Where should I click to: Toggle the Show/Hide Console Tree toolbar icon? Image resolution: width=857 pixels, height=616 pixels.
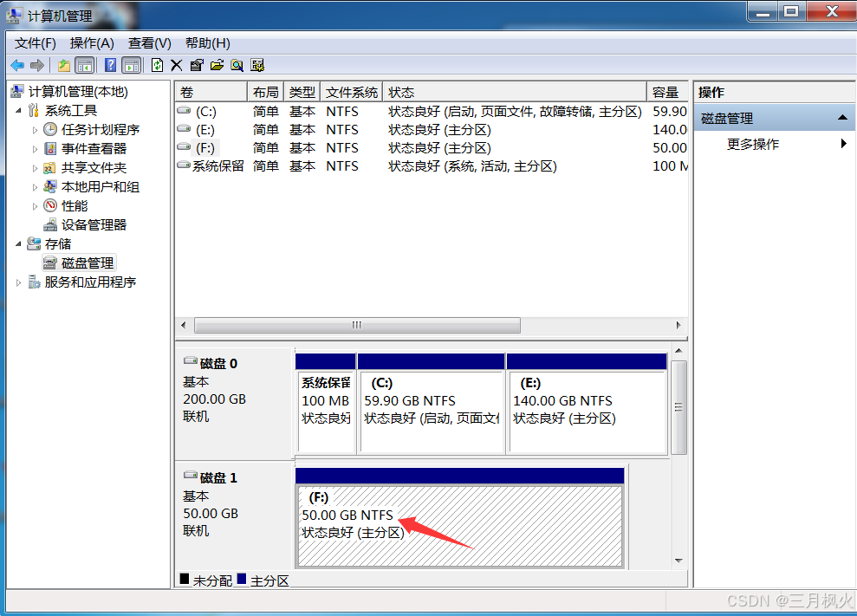[85, 66]
